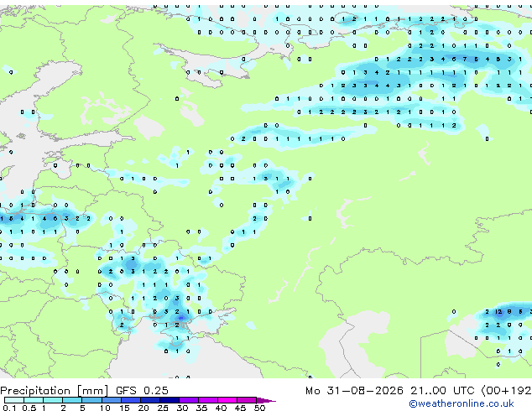The height and width of the screenshot is (411, 532).
Task: Click the 'Mo 31-08-2026' date text
Action: click(354, 391)
